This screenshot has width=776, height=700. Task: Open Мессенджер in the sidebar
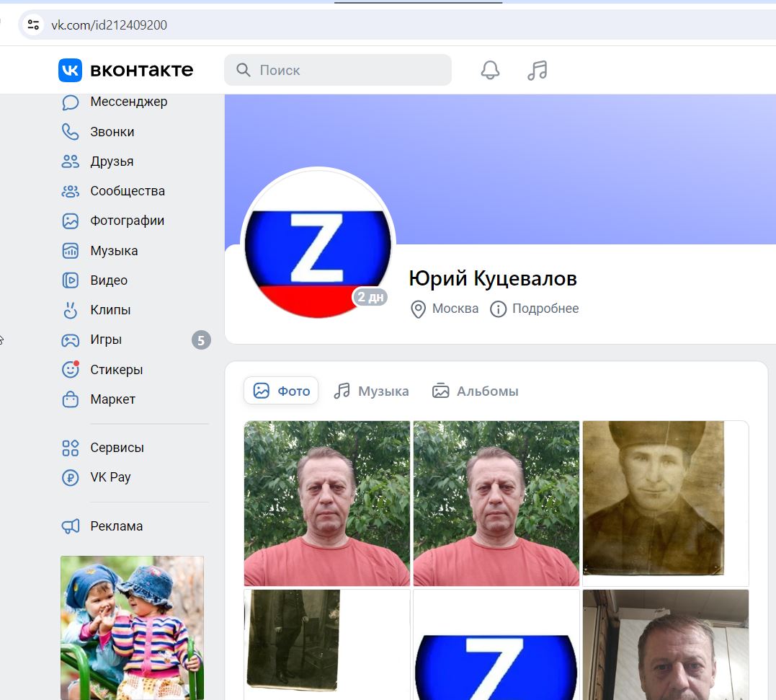coord(129,102)
